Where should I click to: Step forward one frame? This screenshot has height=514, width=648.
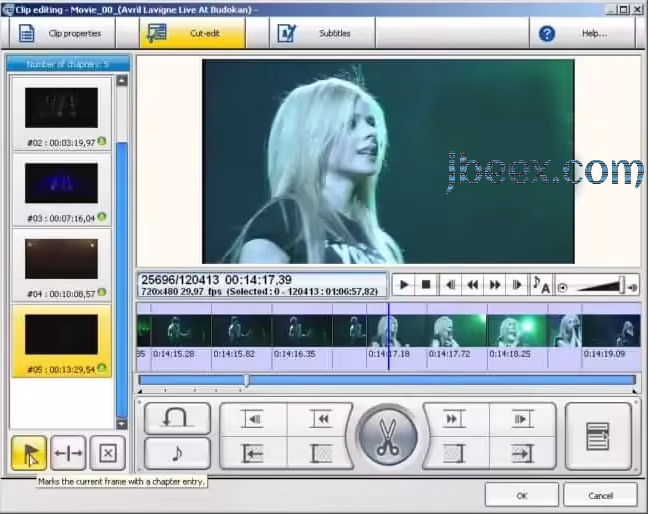click(517, 285)
